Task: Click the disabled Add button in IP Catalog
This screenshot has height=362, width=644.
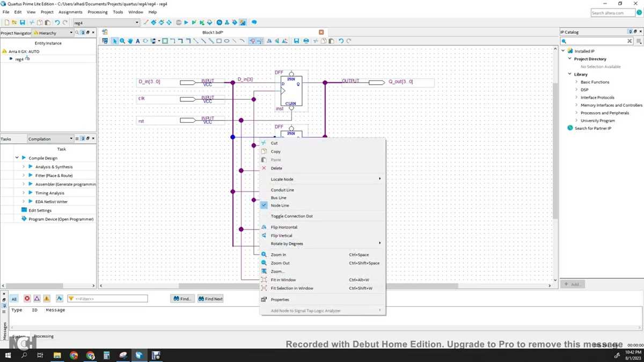Action: coord(572,284)
